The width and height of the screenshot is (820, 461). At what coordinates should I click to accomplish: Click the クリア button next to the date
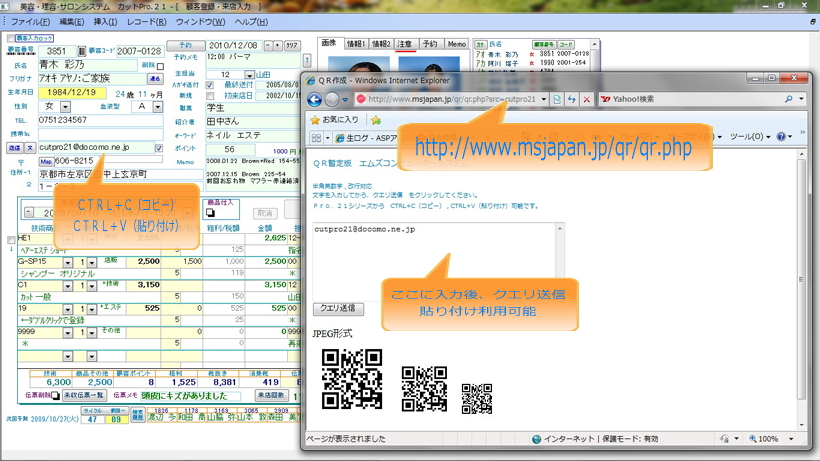pos(292,45)
